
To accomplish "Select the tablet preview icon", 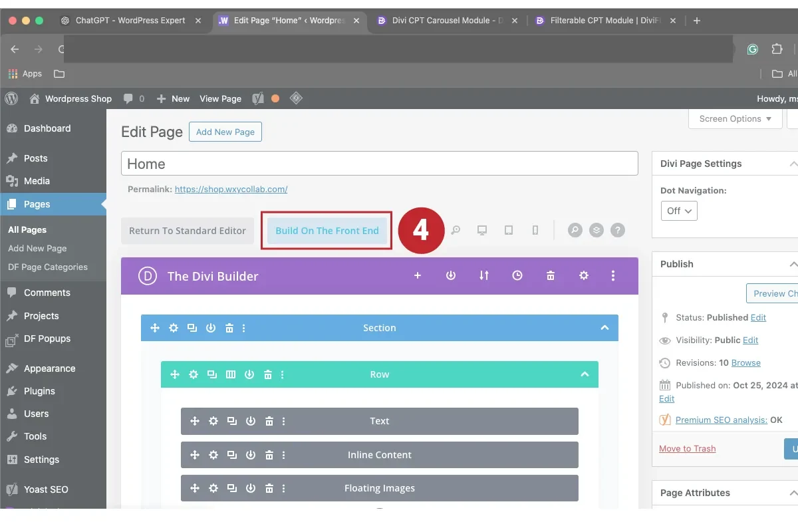I will [x=508, y=230].
